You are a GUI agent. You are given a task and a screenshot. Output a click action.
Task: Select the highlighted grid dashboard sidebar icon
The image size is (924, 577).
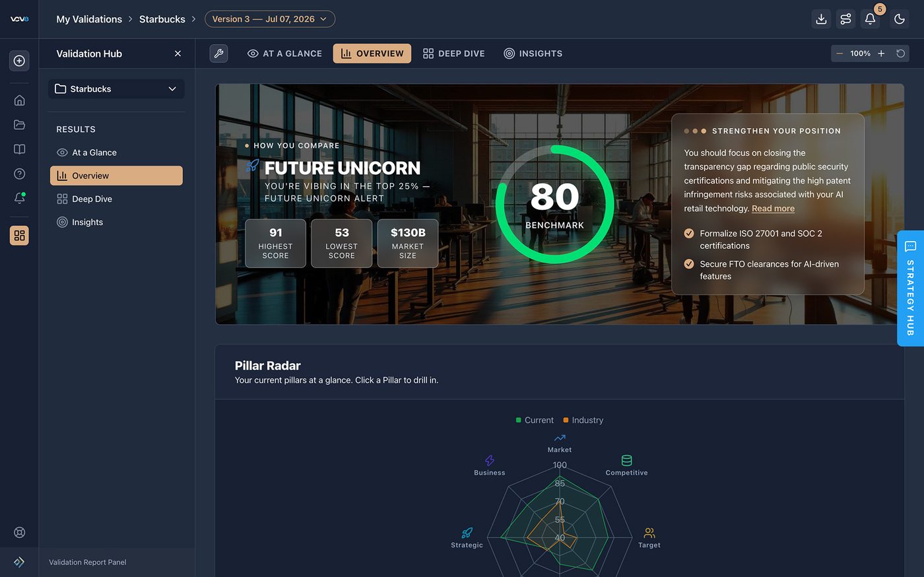coord(19,236)
